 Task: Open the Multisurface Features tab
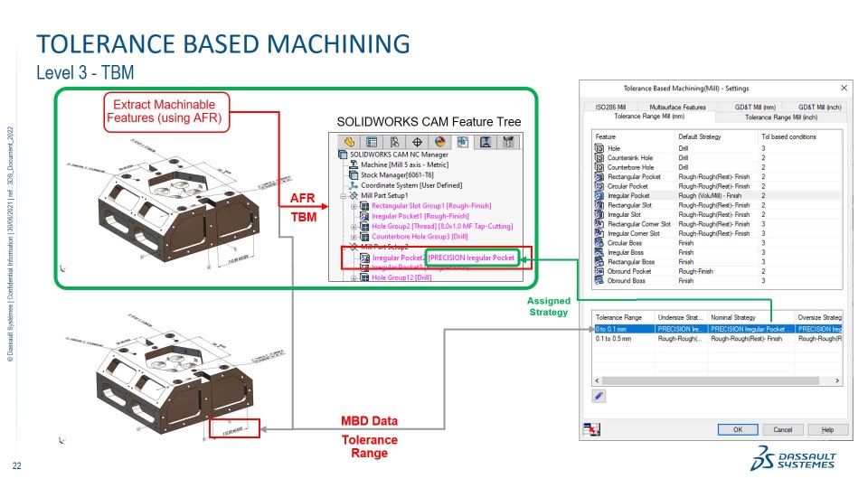[677, 107]
